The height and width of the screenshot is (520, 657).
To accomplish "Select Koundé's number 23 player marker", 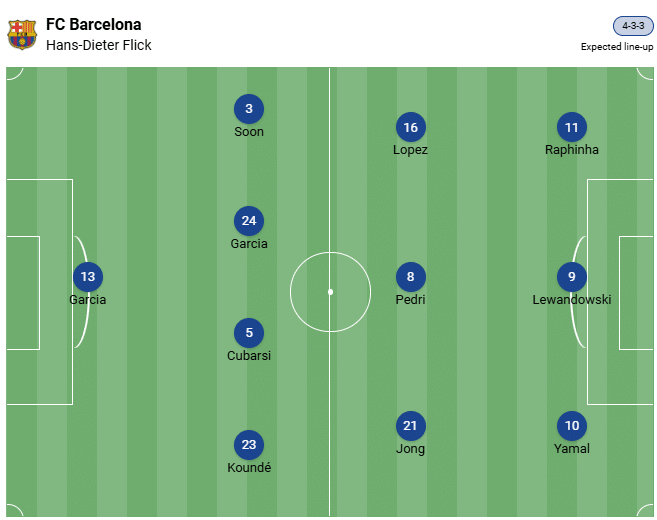I will coord(249,445).
